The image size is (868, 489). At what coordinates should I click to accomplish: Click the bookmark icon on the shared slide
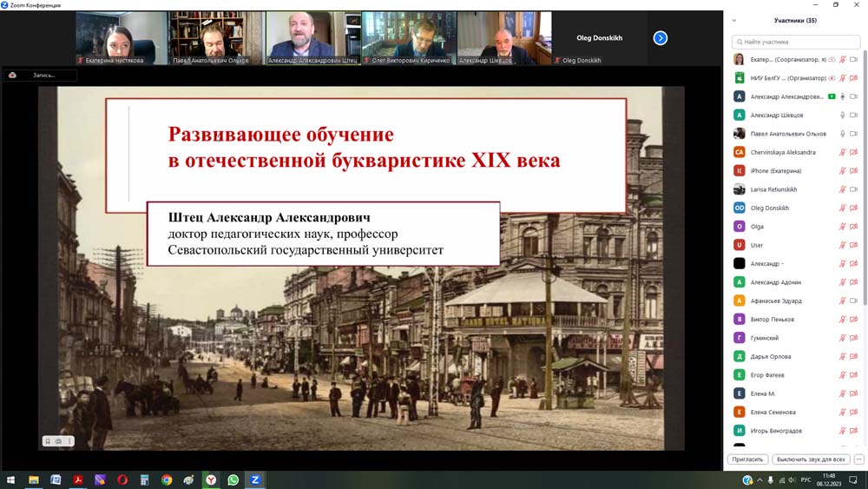48,441
